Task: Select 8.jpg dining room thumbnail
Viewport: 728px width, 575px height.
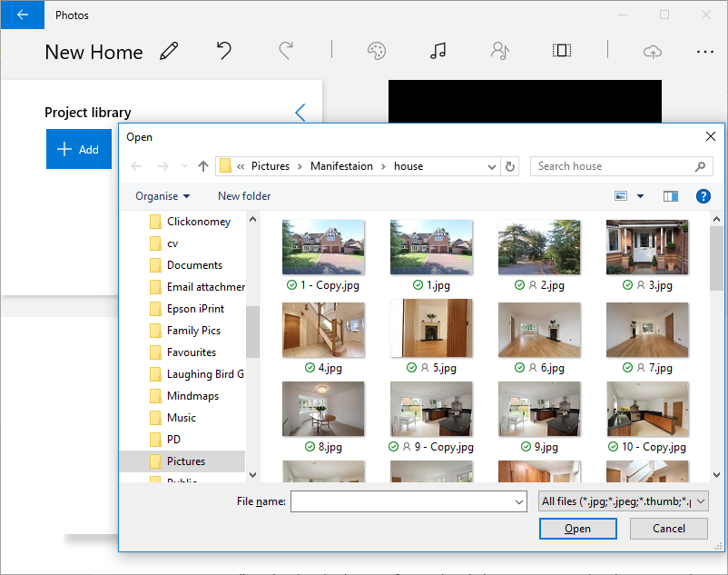Action: pyautogui.click(x=323, y=409)
